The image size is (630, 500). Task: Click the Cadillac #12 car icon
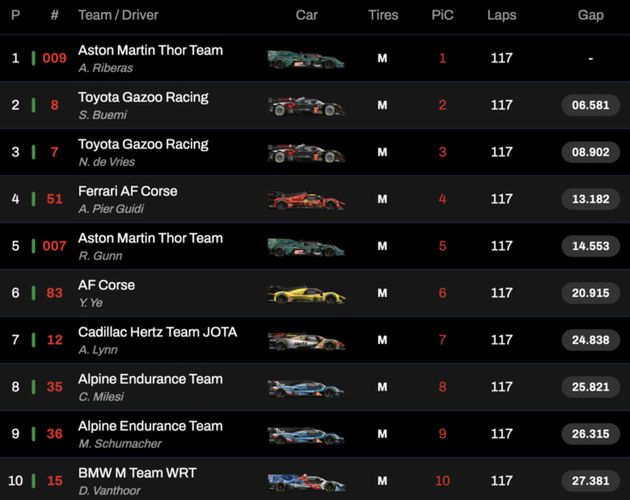click(x=306, y=341)
